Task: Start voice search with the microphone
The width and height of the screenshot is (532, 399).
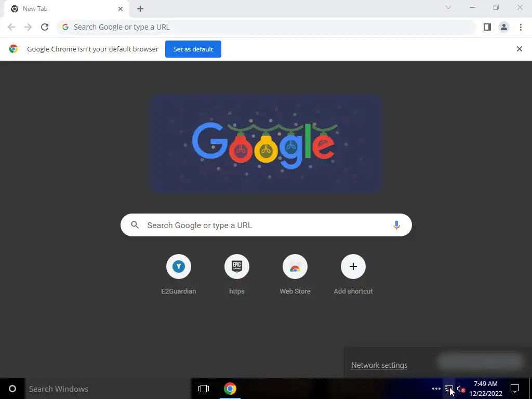Action: pyautogui.click(x=396, y=225)
